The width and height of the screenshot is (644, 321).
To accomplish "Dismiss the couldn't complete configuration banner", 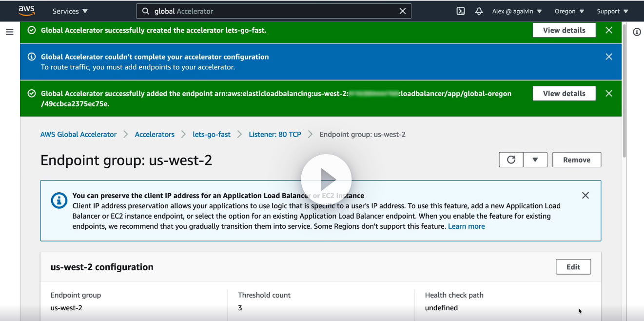I will (609, 57).
